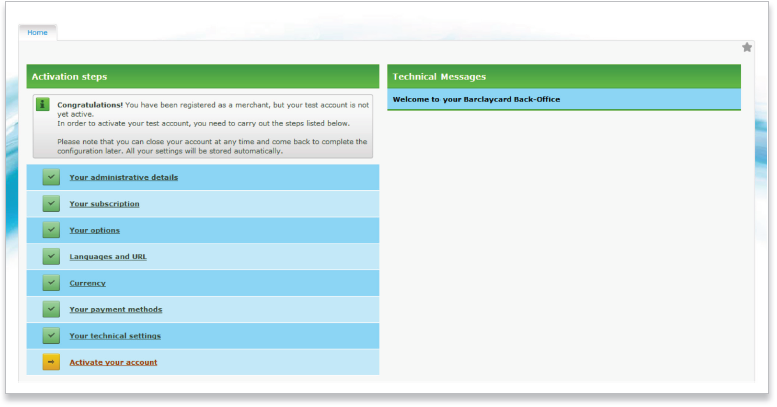Image resolution: width=777 pixels, height=407 pixels.
Task: Open the Home tab
Action: pyautogui.click(x=37, y=32)
